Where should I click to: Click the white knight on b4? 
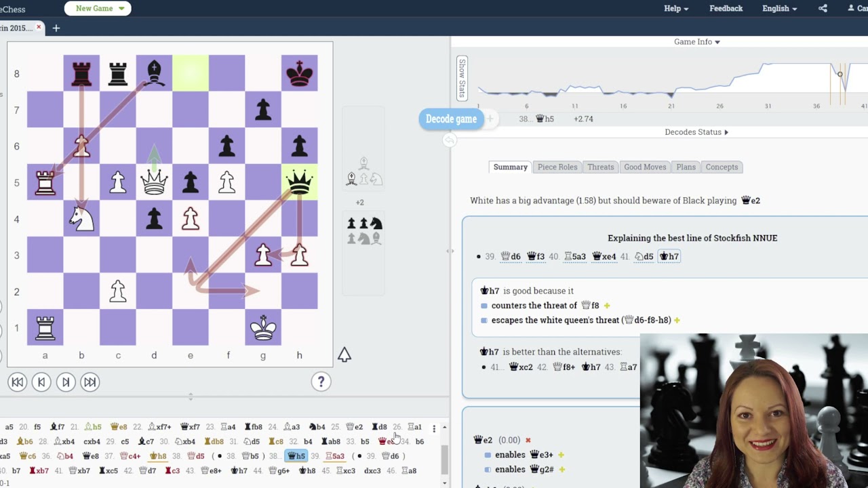click(x=81, y=218)
